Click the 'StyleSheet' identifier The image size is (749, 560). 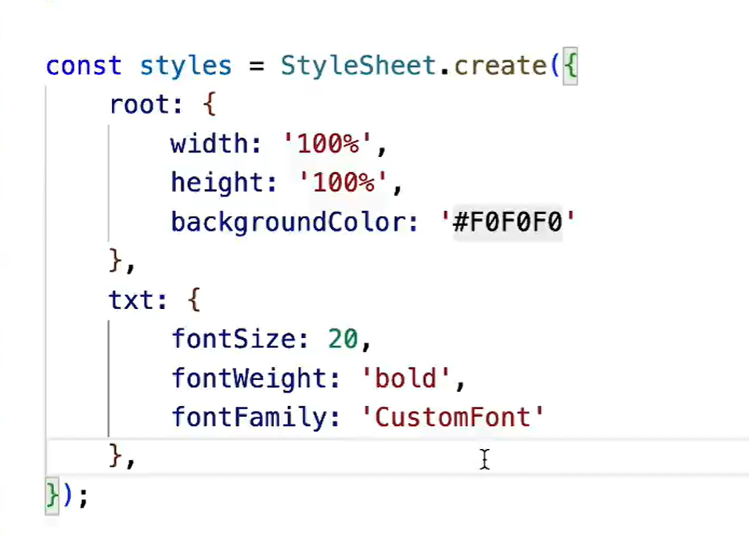tap(358, 66)
